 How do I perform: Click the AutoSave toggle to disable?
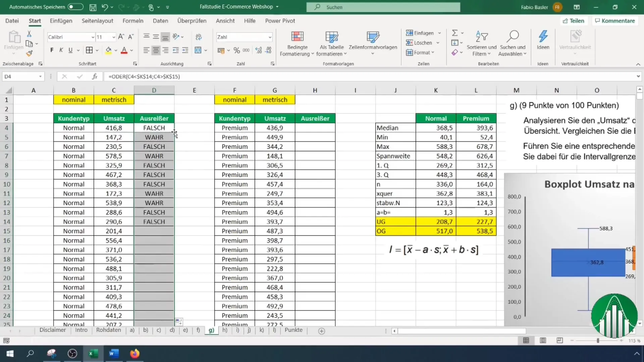pos(75,6)
